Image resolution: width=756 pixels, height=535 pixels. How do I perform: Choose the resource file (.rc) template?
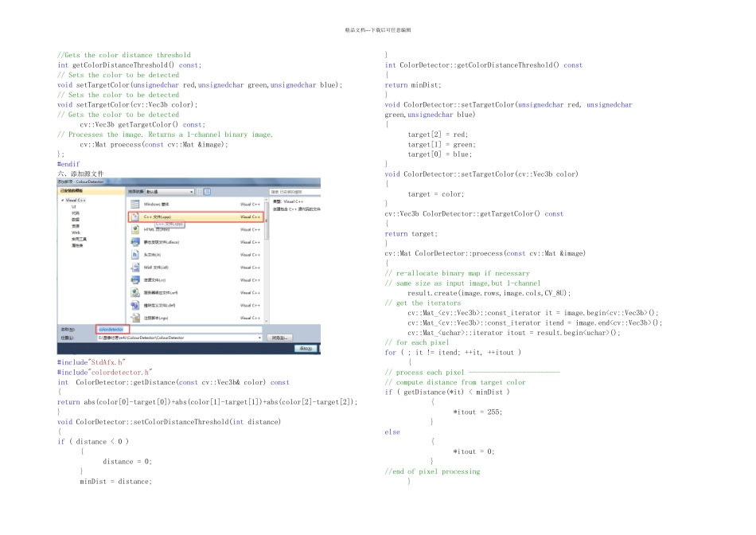click(196, 279)
